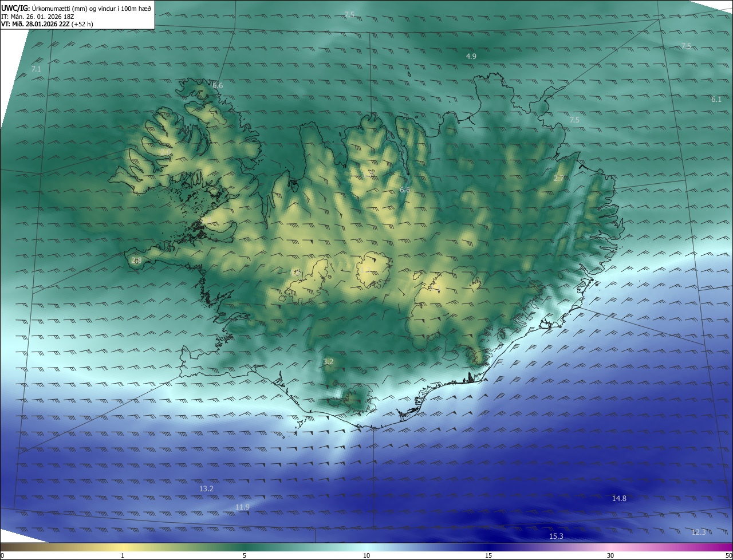The height and width of the screenshot is (560, 733).
Task: Click the map value label 2.8
Action: pos(136,260)
